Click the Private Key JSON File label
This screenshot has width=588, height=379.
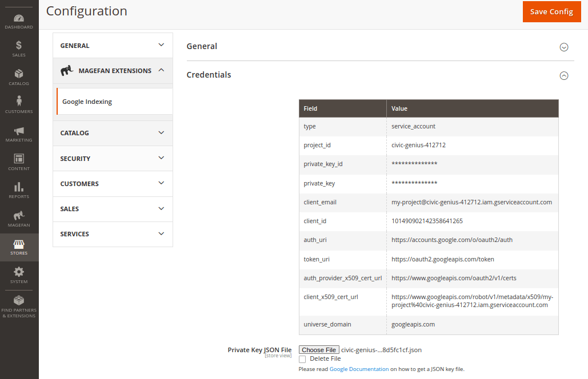tap(259, 350)
